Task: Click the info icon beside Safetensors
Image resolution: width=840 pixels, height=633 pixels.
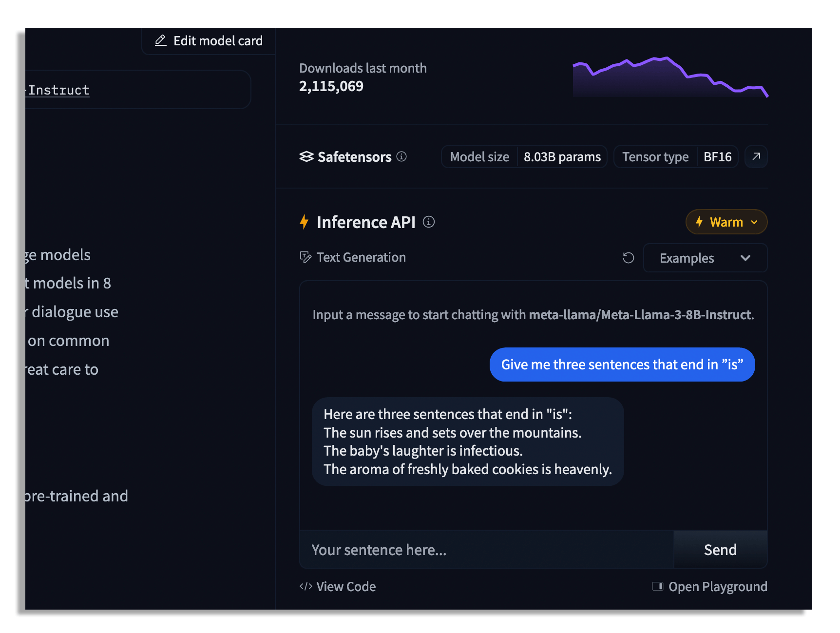Action: (401, 156)
